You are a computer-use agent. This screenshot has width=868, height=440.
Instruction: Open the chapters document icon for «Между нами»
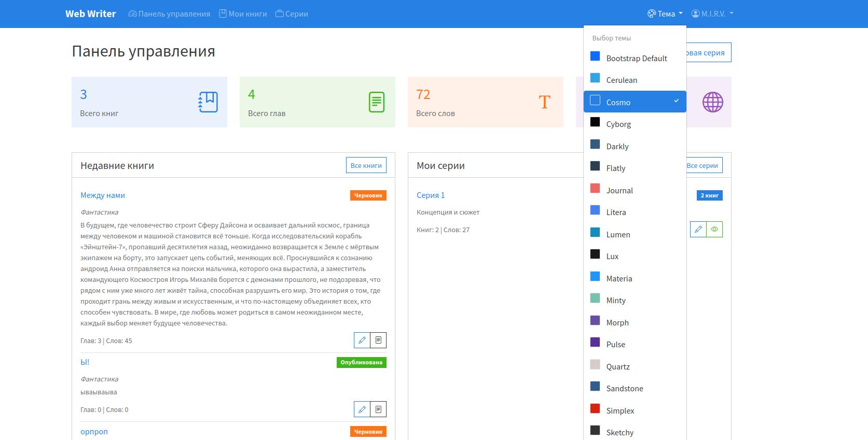378,340
